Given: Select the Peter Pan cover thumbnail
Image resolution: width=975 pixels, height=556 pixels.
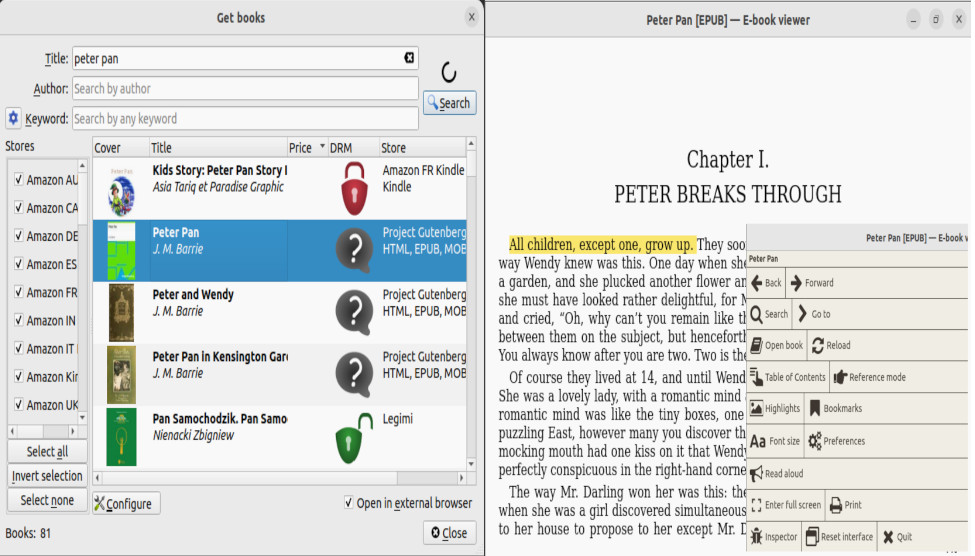Looking at the screenshot, I should [121, 251].
